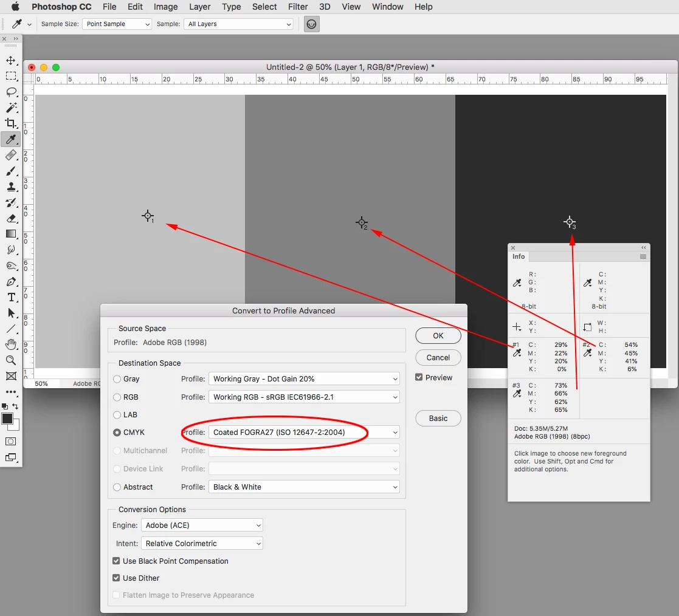Open eyedropper tool preset picker arrow
This screenshot has height=616, width=679.
(29, 25)
